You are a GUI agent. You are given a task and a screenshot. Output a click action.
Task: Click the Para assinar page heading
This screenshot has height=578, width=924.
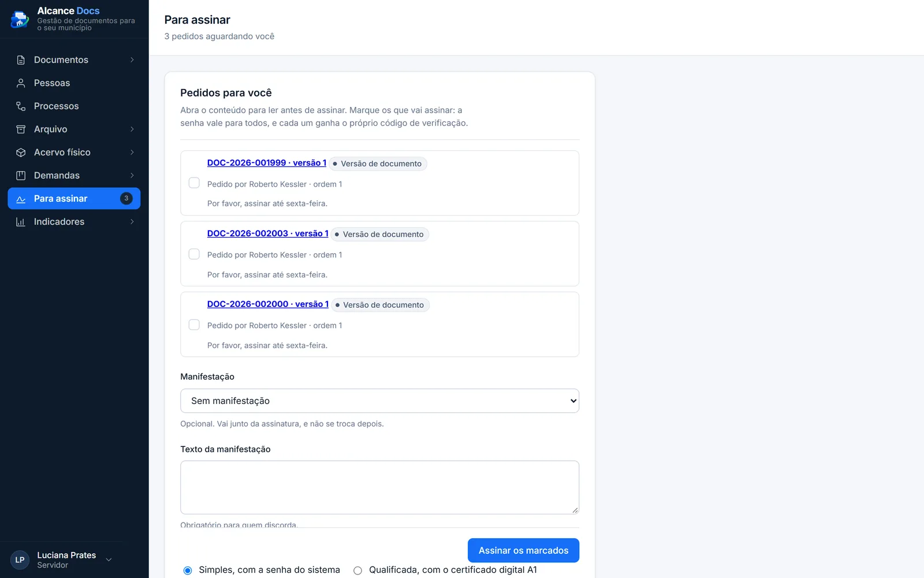pos(197,20)
